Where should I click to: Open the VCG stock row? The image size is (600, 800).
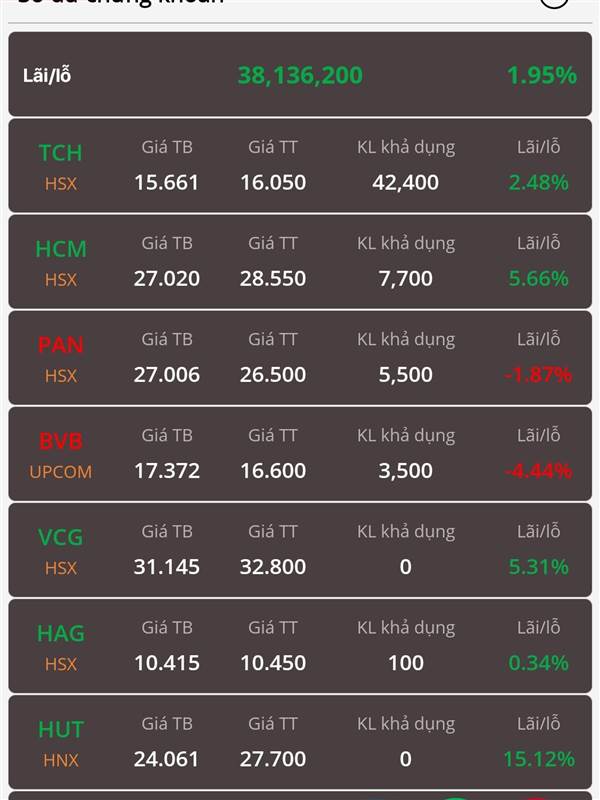click(x=300, y=550)
